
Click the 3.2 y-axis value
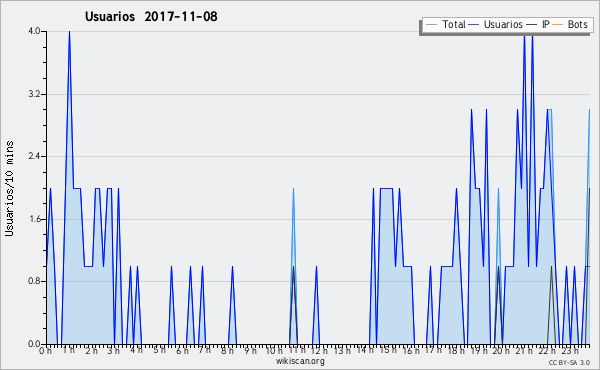34,94
